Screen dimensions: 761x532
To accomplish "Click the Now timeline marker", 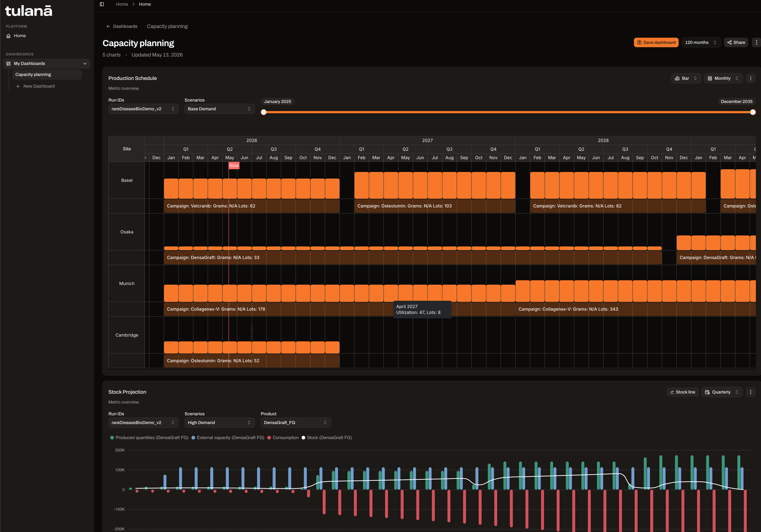I will click(x=234, y=166).
